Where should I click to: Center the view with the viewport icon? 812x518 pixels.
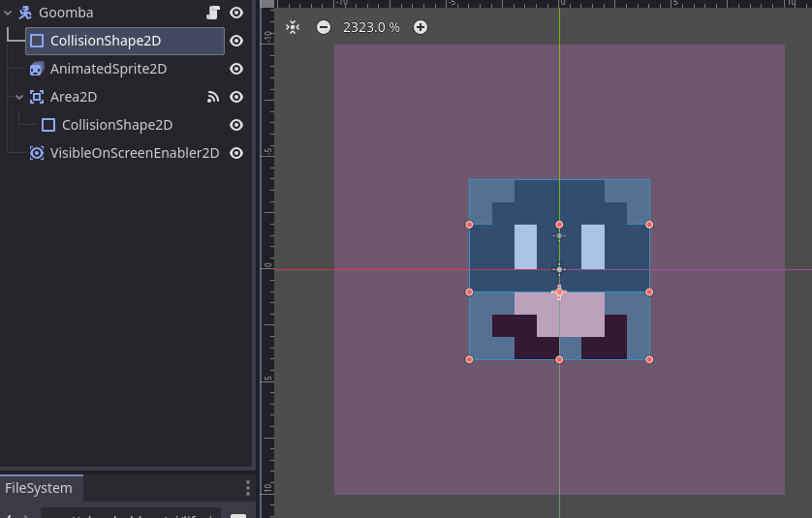[293, 27]
